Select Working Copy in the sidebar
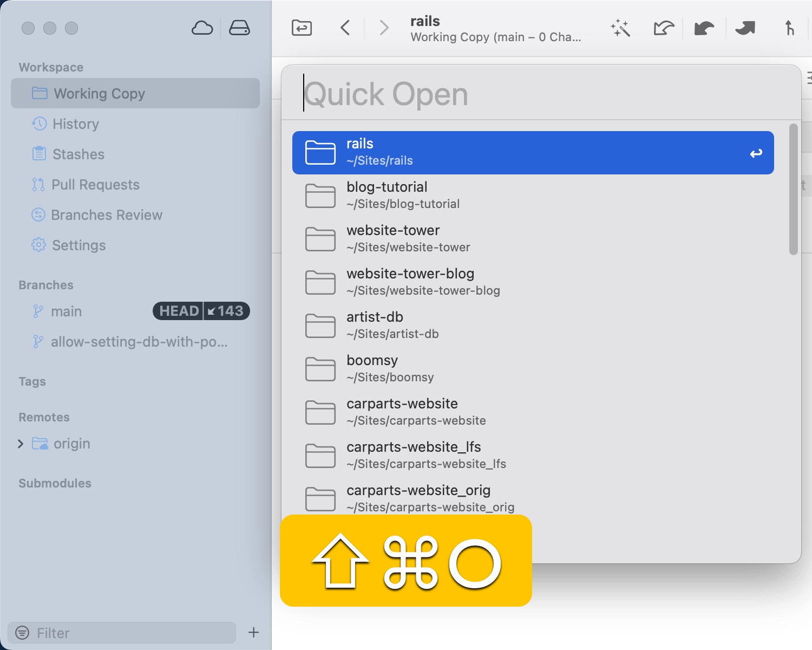The height and width of the screenshot is (650, 812). 135,93
